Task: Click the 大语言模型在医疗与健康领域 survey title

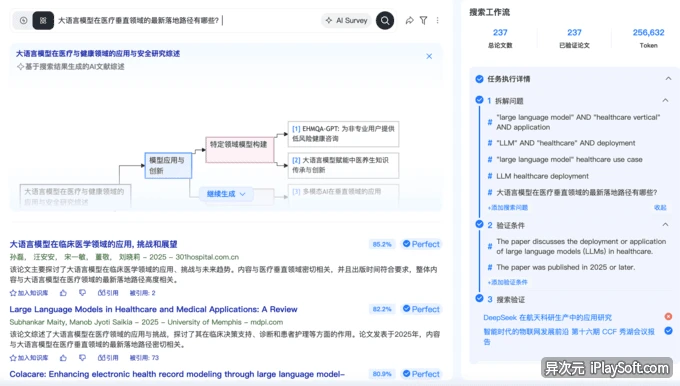Action: (98, 54)
